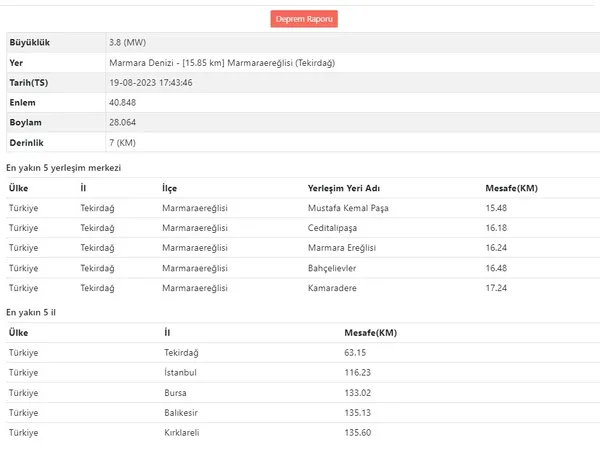Image resolution: width=600 pixels, height=458 pixels.
Task: Click the Kamaradere settlement cell
Action: 334,288
